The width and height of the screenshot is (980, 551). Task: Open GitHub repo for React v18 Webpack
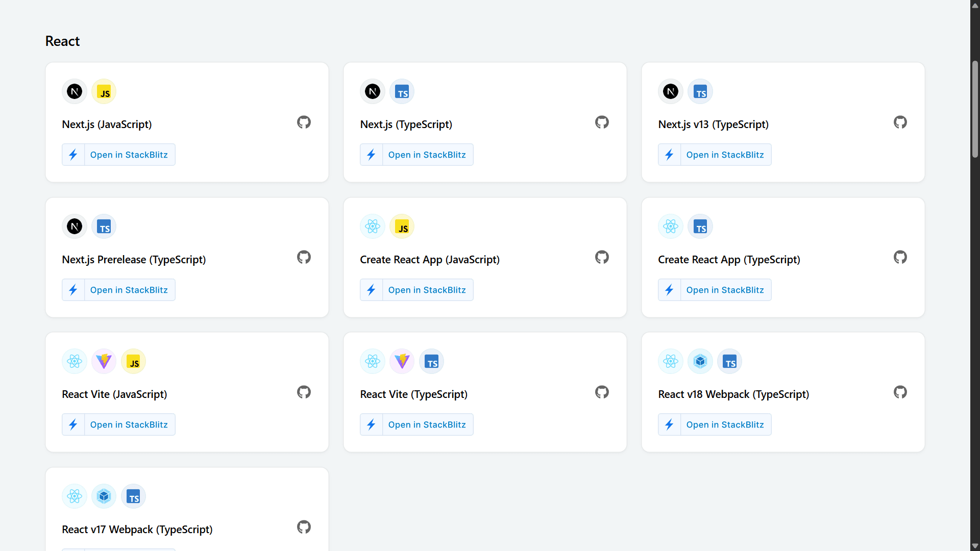(900, 392)
